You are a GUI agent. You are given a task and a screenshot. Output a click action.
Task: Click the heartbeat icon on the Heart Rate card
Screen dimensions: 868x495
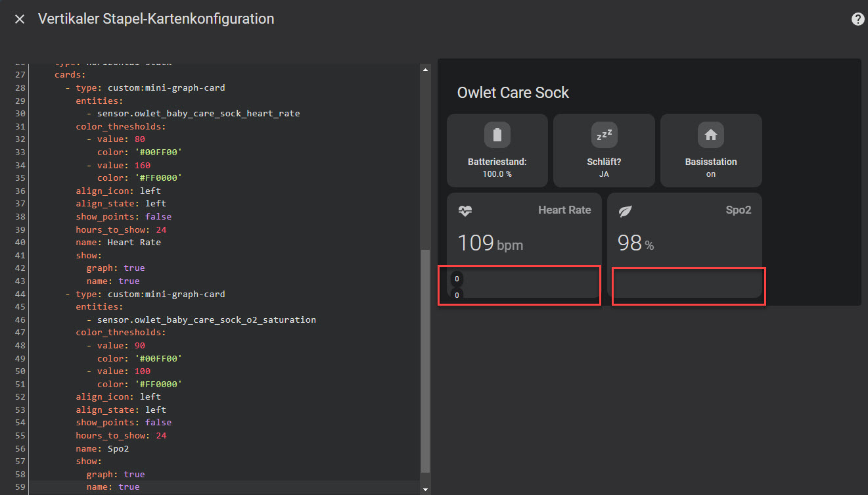coord(465,210)
